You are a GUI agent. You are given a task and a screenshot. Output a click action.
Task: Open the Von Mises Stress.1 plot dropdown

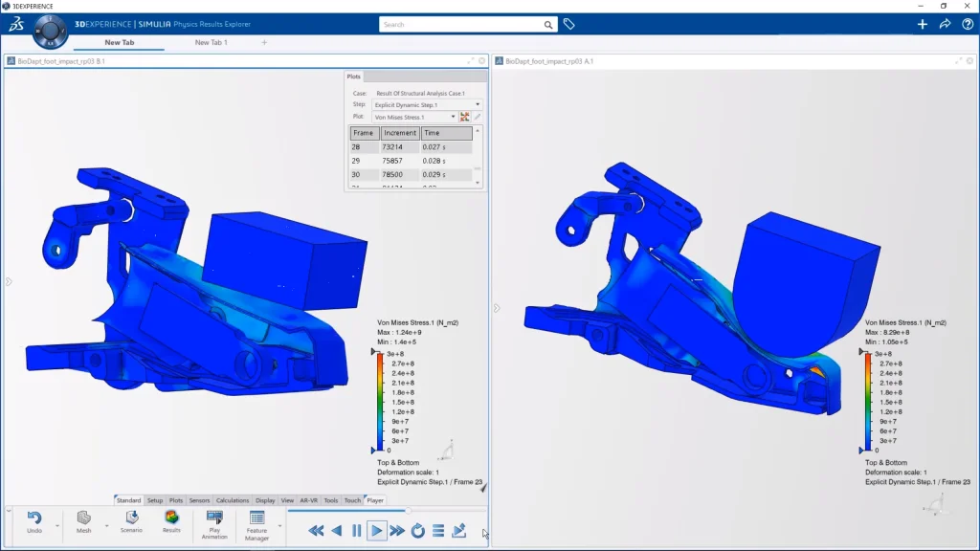click(x=453, y=117)
